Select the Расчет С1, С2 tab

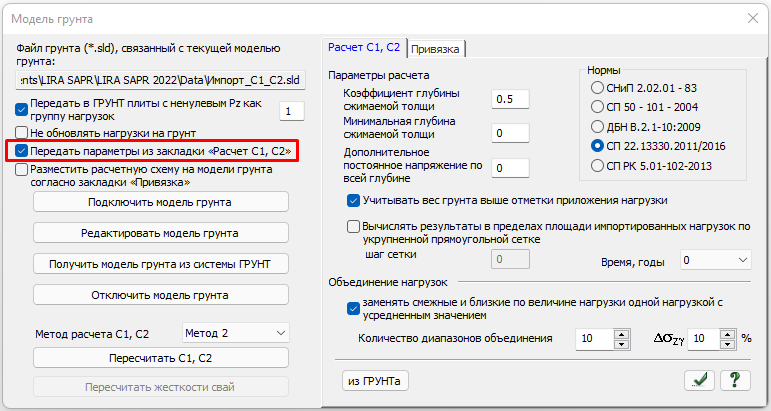click(365, 46)
